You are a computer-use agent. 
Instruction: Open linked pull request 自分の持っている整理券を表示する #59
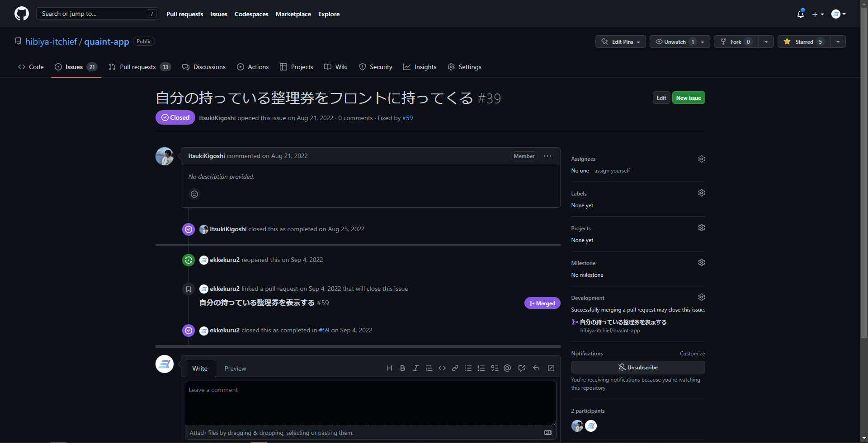264,303
